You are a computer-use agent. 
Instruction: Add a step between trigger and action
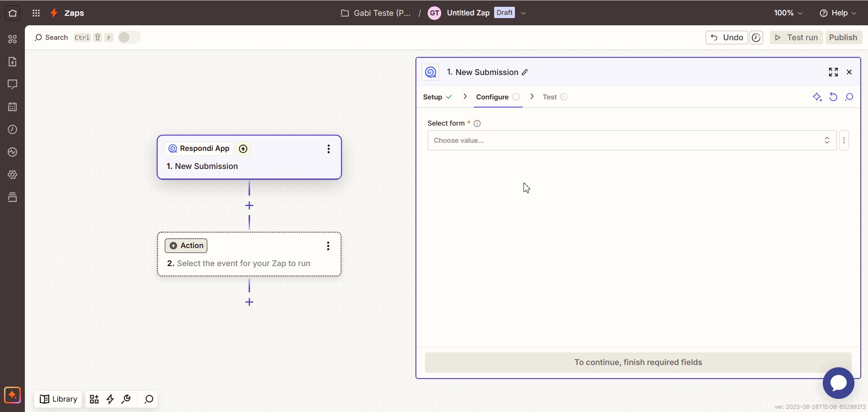point(249,206)
